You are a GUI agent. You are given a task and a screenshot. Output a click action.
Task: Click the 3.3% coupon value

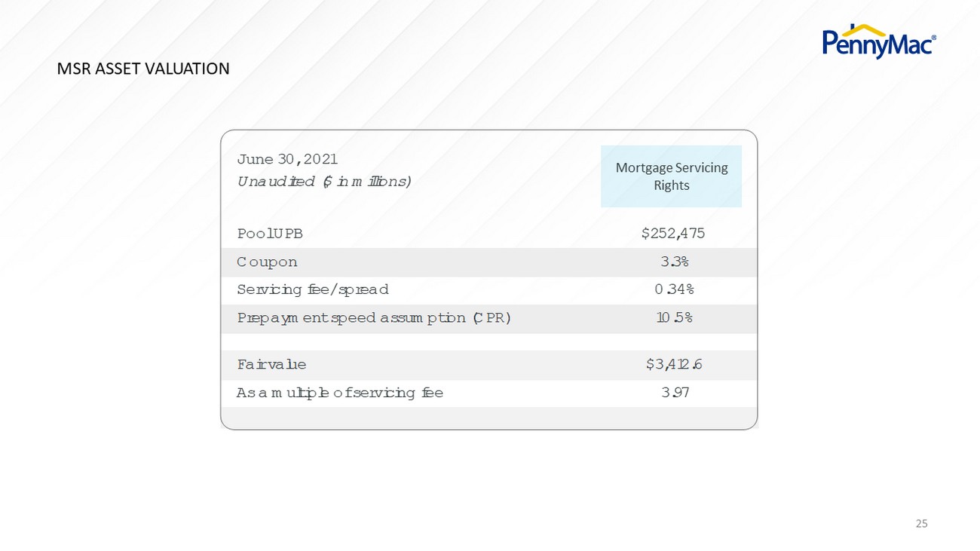(673, 262)
